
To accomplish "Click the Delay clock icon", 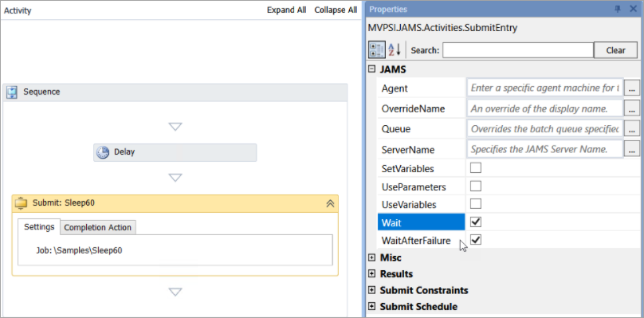I will (103, 152).
